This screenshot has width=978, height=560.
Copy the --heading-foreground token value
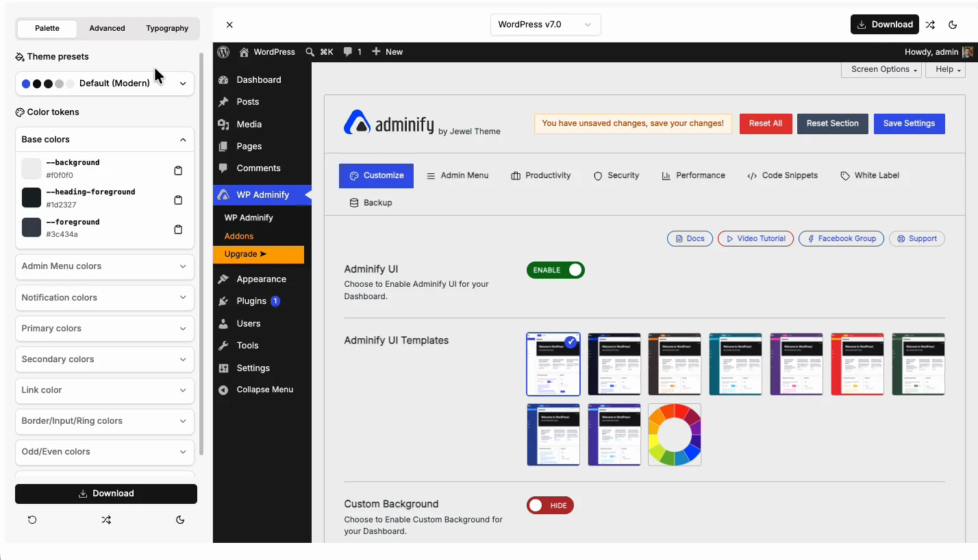pos(178,200)
